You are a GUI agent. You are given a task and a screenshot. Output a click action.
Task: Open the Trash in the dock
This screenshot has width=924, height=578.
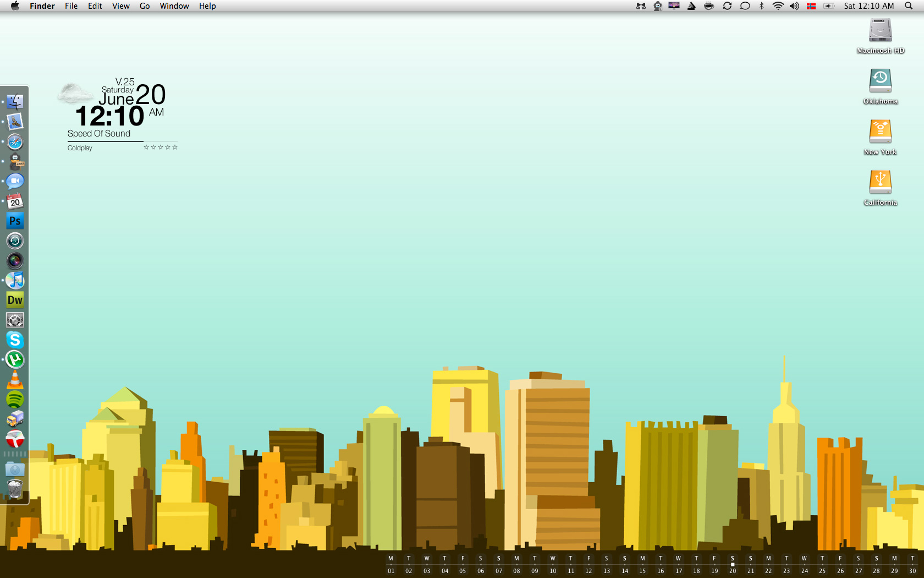tap(15, 489)
